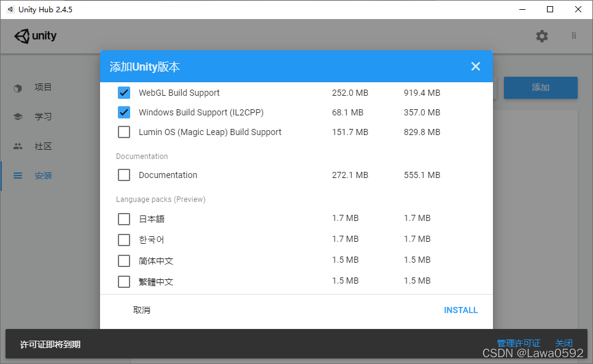The image size is (593, 364).
Task: Click the Documentation section heading
Action: tap(142, 156)
